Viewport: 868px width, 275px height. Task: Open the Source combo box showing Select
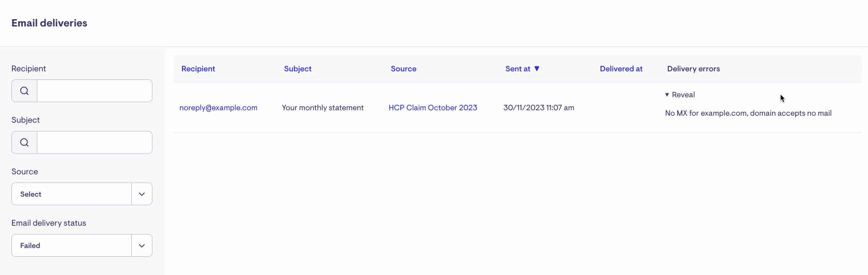coord(72,194)
